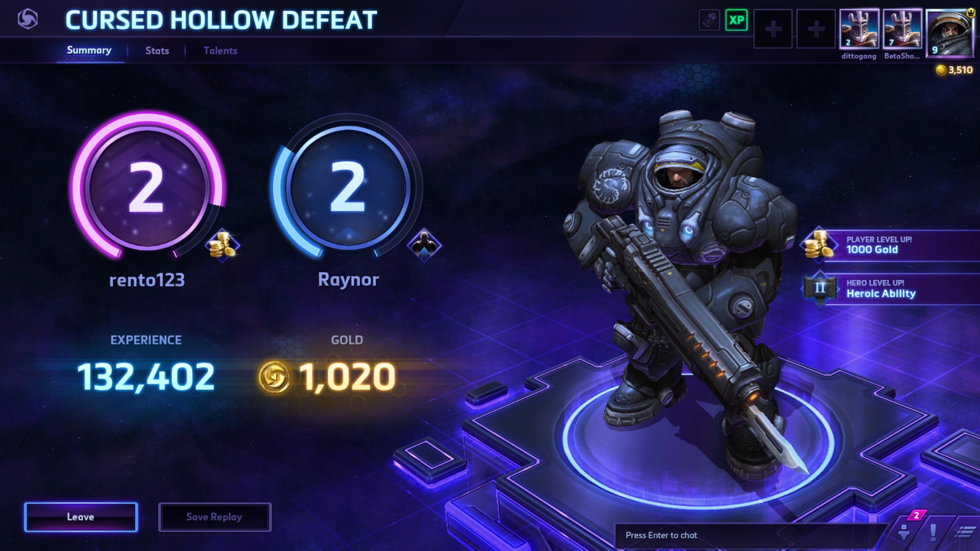Open the friends icon showing badge 2
Screen dimensions: 980x551
[x=904, y=532]
